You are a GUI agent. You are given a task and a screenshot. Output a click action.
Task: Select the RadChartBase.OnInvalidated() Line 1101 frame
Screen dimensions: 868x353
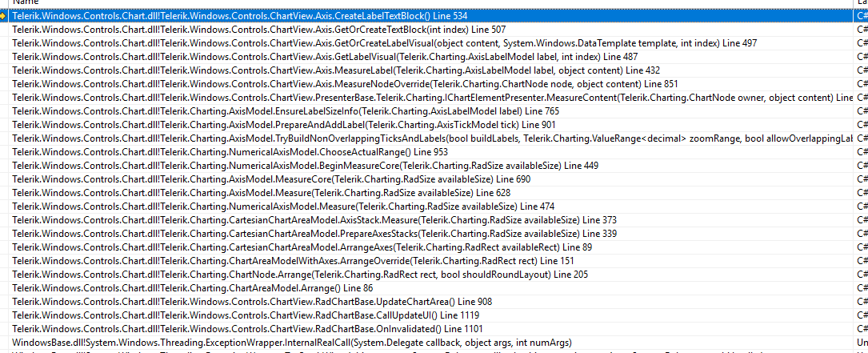(432, 328)
